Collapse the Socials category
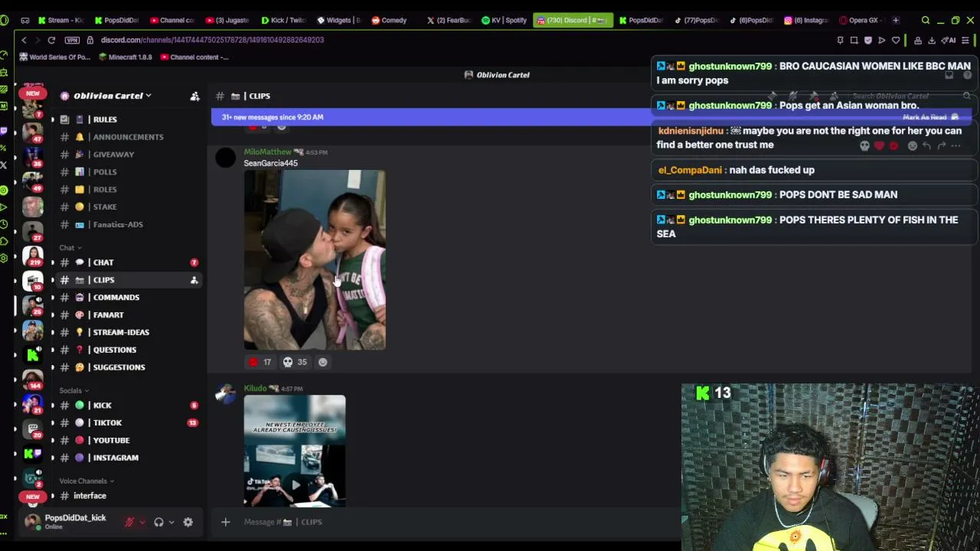The image size is (980, 551). point(73,391)
